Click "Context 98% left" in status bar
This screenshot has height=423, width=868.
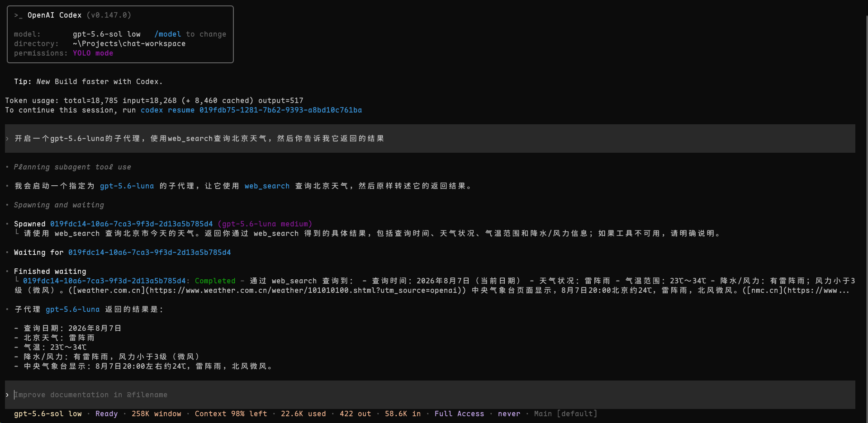click(231, 414)
